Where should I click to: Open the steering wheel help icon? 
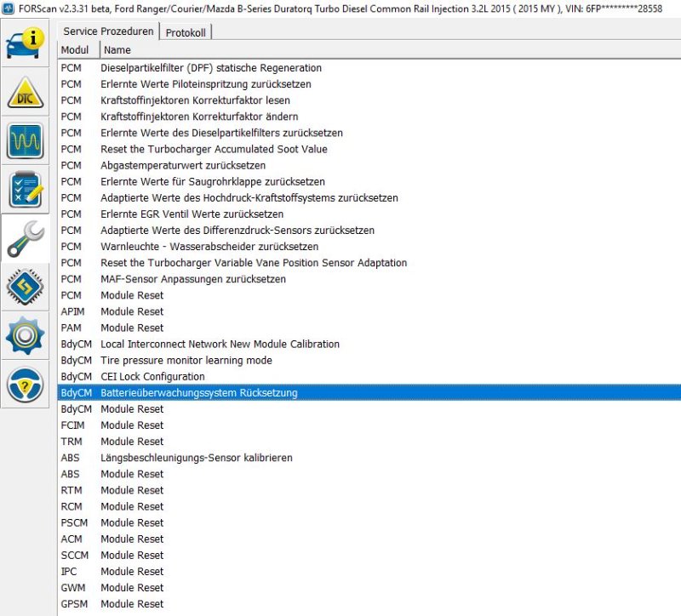pyautogui.click(x=26, y=385)
